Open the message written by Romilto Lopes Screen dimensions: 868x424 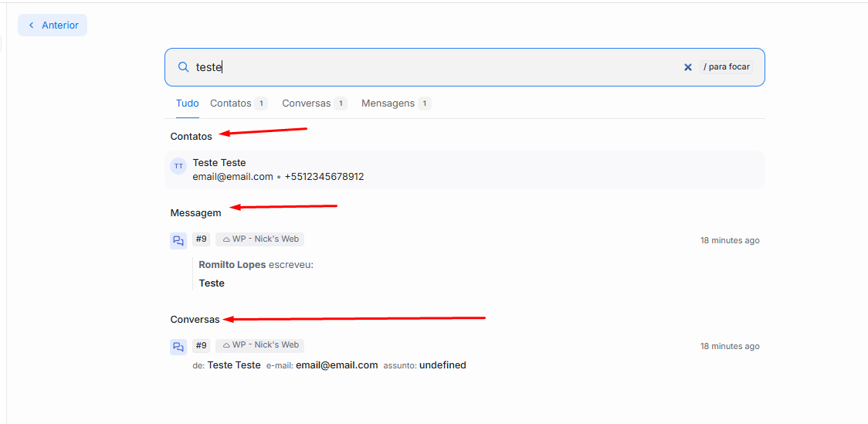point(255,274)
